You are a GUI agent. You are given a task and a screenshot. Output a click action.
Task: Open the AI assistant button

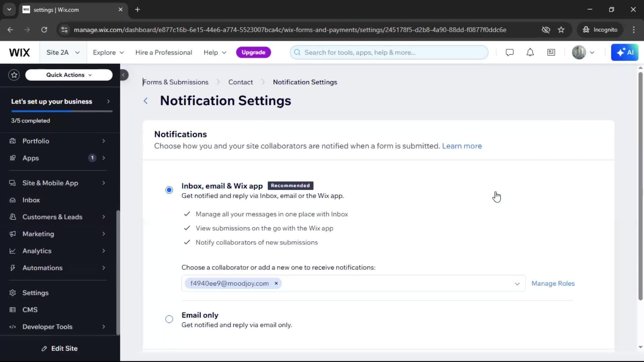(625, 53)
